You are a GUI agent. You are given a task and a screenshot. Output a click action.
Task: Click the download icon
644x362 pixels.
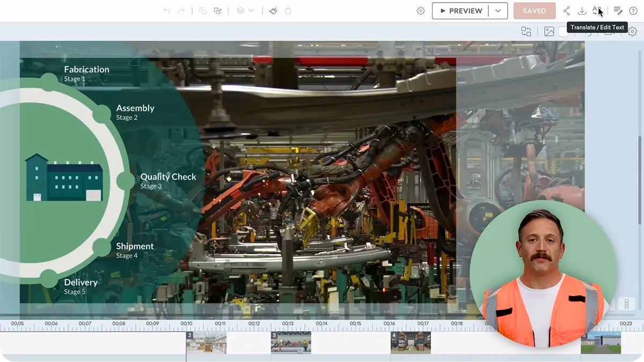(582, 11)
